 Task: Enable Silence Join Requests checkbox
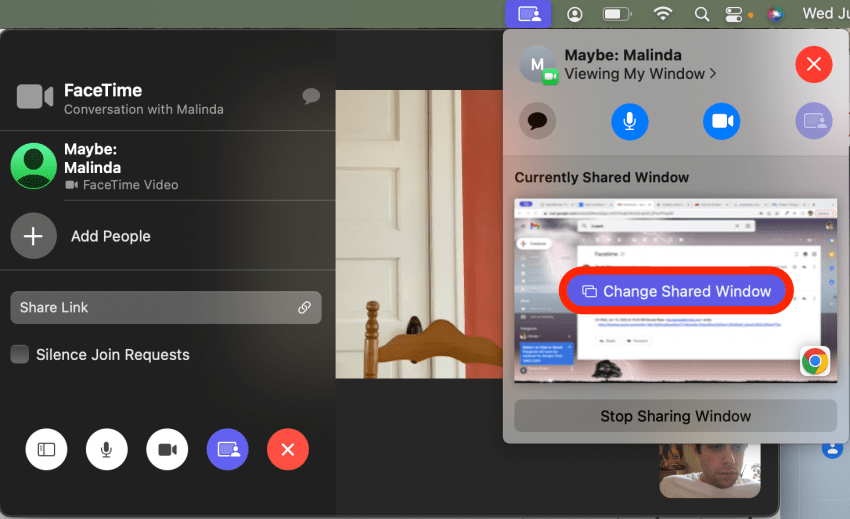coord(20,355)
